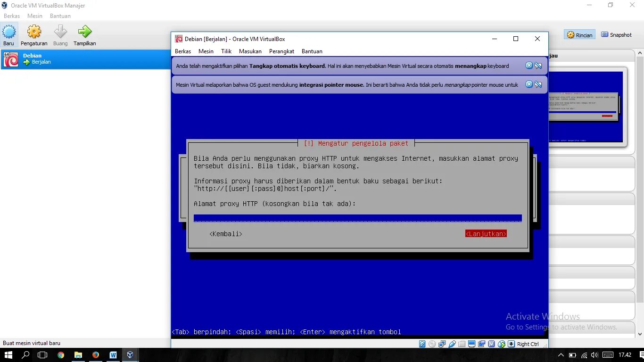The image size is (644, 362).
Task: Click the display monitor status icon
Action: [471, 344]
